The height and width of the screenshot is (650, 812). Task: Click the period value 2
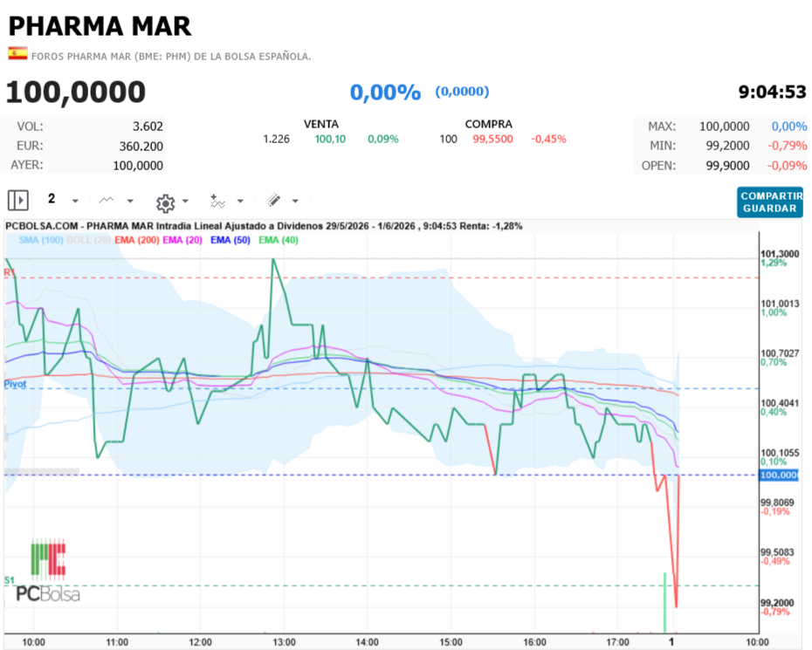click(52, 199)
